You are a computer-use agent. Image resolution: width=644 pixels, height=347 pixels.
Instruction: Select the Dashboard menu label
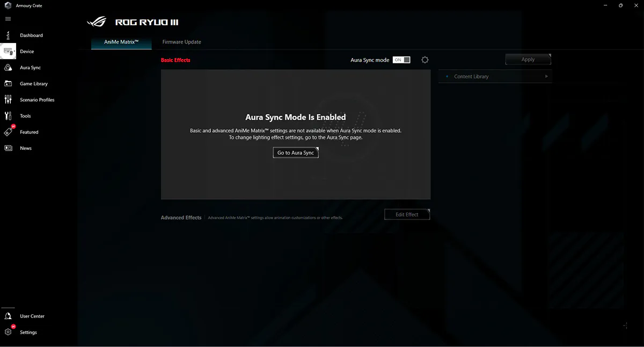(x=31, y=35)
